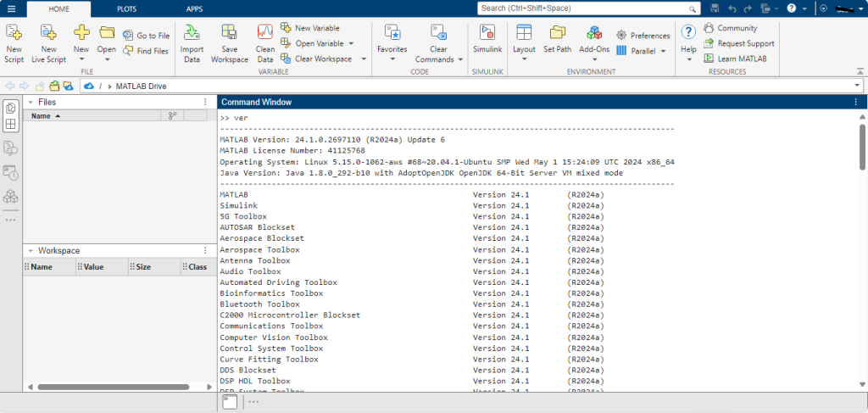The height and width of the screenshot is (413, 868).
Task: Switch to the APPS tab
Action: [x=194, y=8]
